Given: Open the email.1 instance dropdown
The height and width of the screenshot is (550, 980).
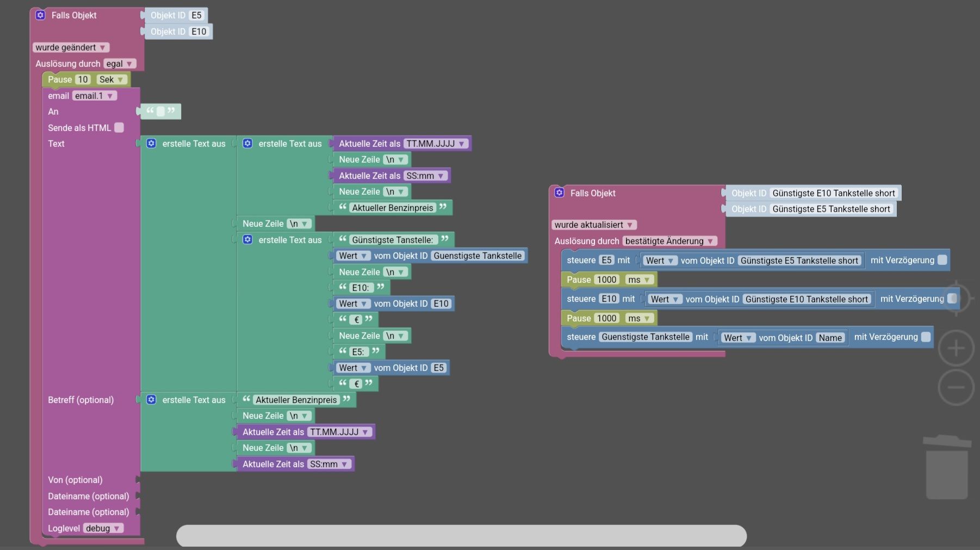Looking at the screenshot, I should point(94,96).
